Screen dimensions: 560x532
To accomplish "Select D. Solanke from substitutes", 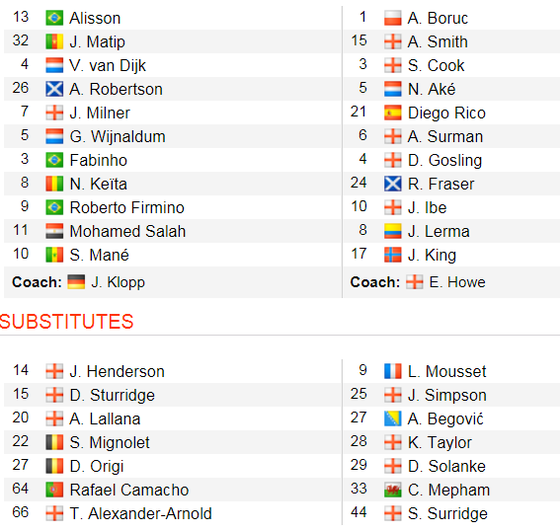I will coord(447,466).
